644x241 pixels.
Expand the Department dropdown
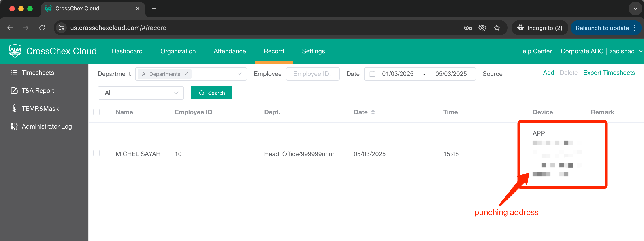click(239, 74)
